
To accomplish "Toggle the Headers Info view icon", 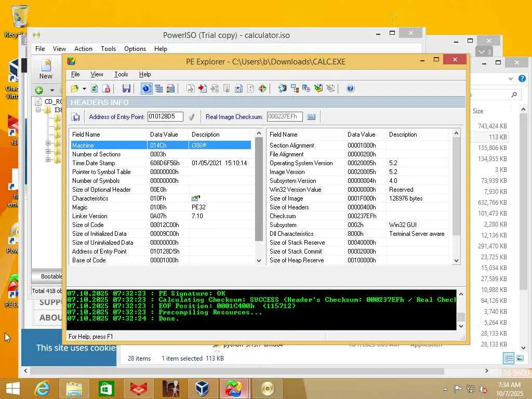I will [x=146, y=89].
